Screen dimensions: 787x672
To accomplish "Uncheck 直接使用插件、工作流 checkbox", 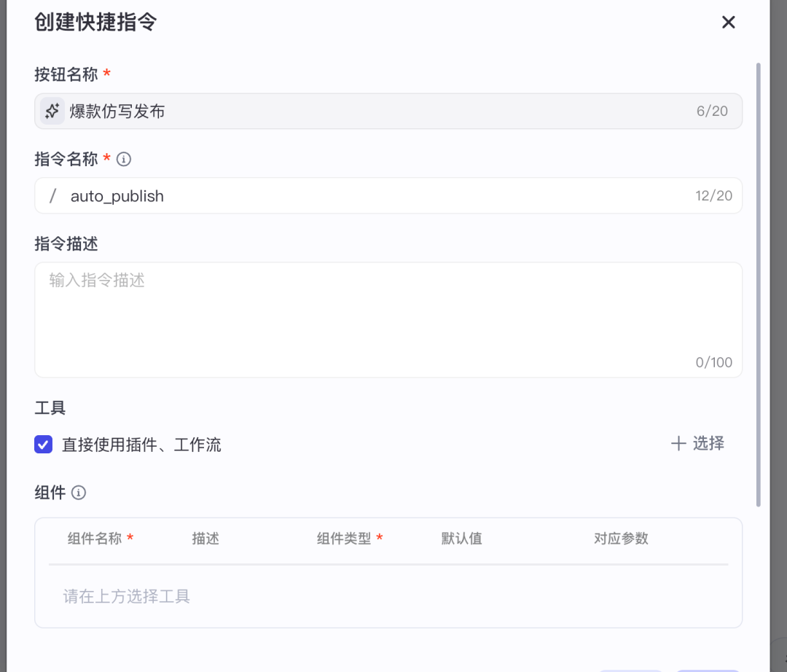I will (x=44, y=444).
